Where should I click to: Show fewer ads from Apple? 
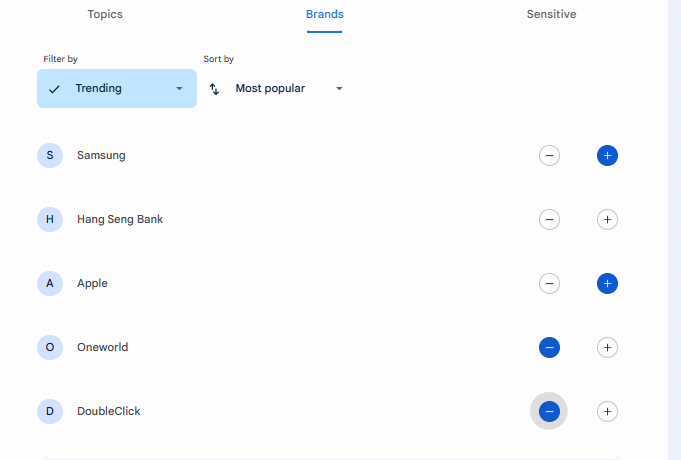549,283
